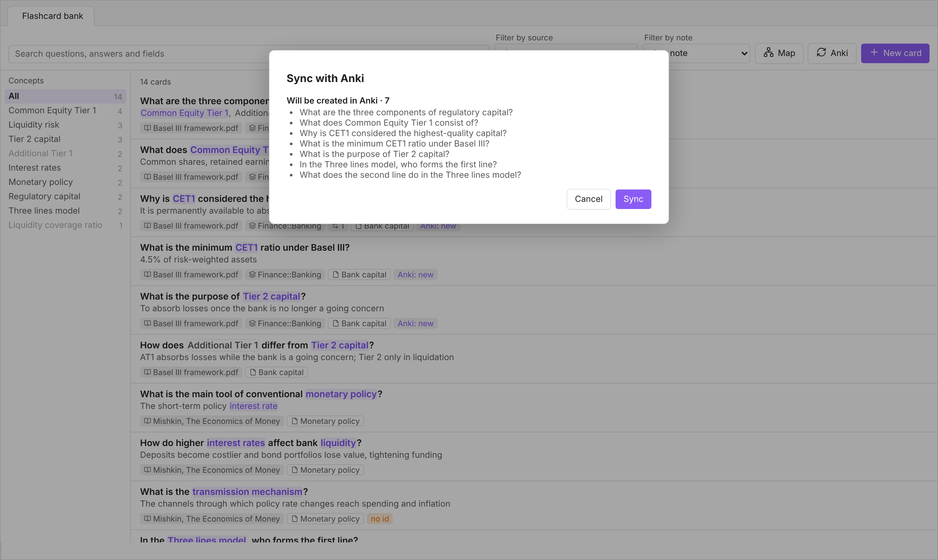Open the Filter by note dropdown

coord(696,53)
